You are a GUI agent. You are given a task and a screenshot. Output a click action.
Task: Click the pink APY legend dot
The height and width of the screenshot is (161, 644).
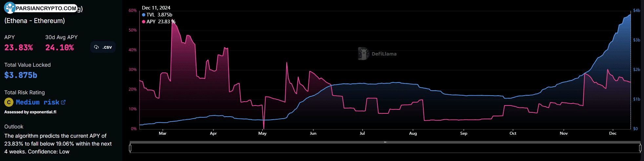coord(144,22)
